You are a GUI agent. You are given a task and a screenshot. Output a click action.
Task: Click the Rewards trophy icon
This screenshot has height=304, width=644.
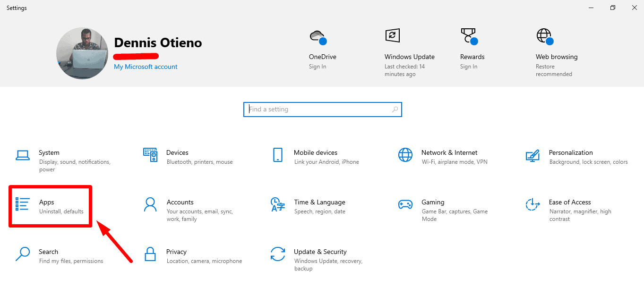click(x=468, y=36)
